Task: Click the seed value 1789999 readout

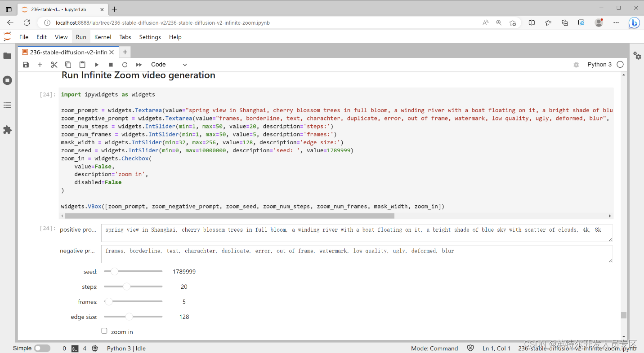Action: click(x=184, y=272)
